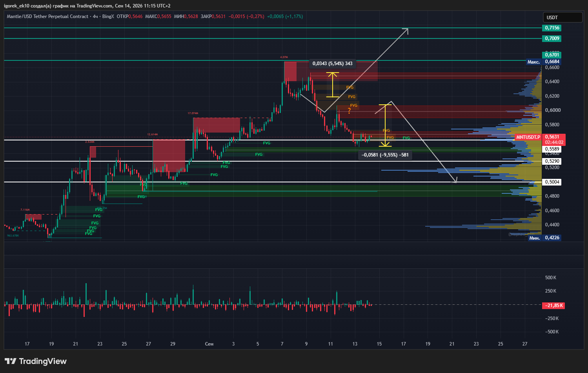Click the 13 date on time axis
The image size is (588, 373).
[355, 344]
